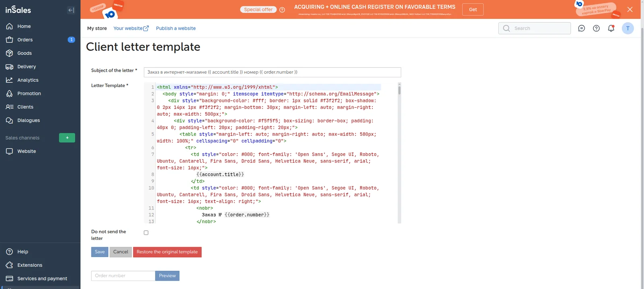644x289 pixels.
Task: Open the chat messages icon in the top bar
Action: [x=581, y=28]
